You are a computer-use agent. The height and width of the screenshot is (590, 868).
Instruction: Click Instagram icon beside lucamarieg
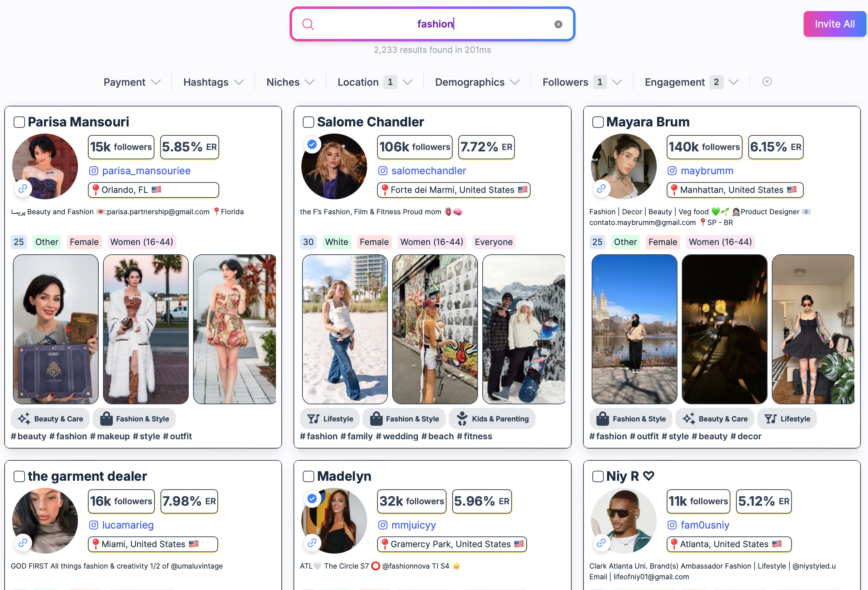[x=93, y=525]
